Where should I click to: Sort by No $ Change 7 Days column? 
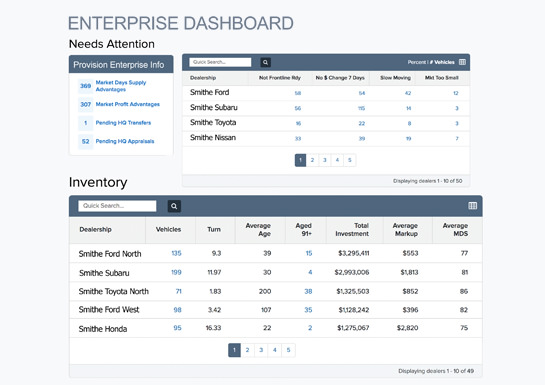pyautogui.click(x=340, y=78)
